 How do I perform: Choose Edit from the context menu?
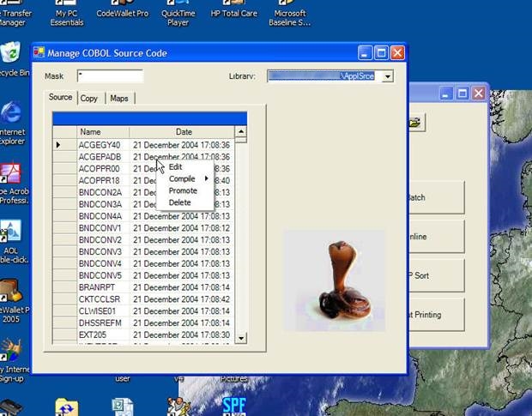tap(184, 166)
